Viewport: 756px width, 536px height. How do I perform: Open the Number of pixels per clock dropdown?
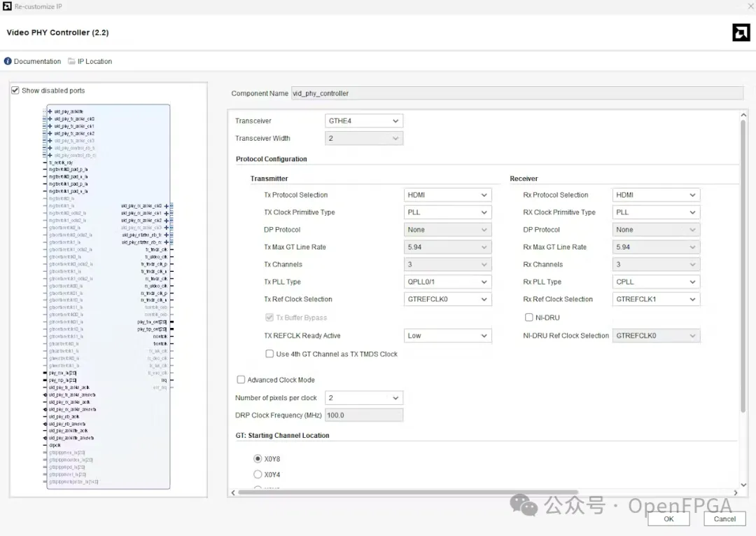pos(364,398)
